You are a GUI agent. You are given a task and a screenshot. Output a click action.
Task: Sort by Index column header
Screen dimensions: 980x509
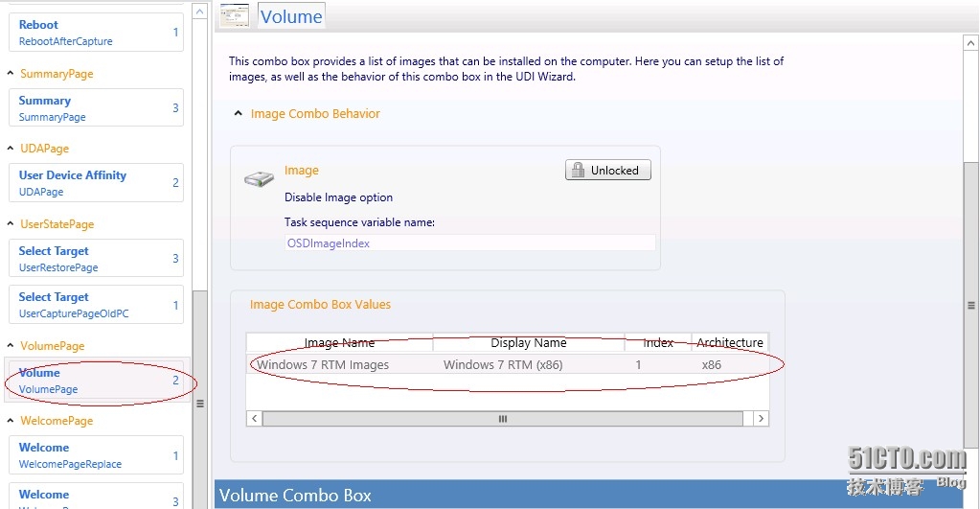tap(658, 342)
